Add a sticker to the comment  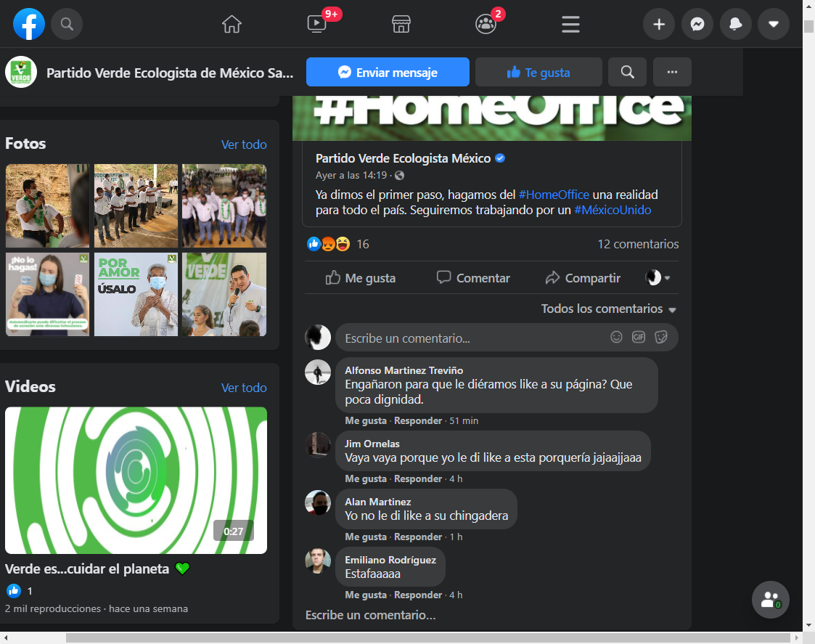660,337
